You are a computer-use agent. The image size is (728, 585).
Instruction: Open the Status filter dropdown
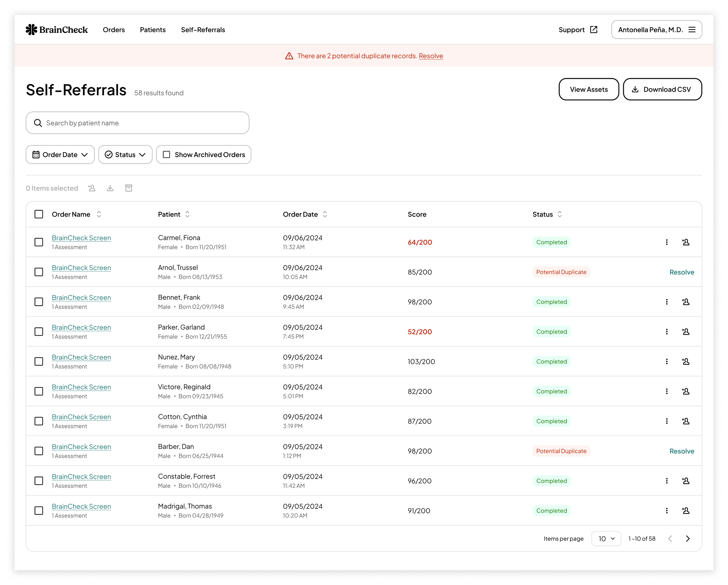(125, 154)
